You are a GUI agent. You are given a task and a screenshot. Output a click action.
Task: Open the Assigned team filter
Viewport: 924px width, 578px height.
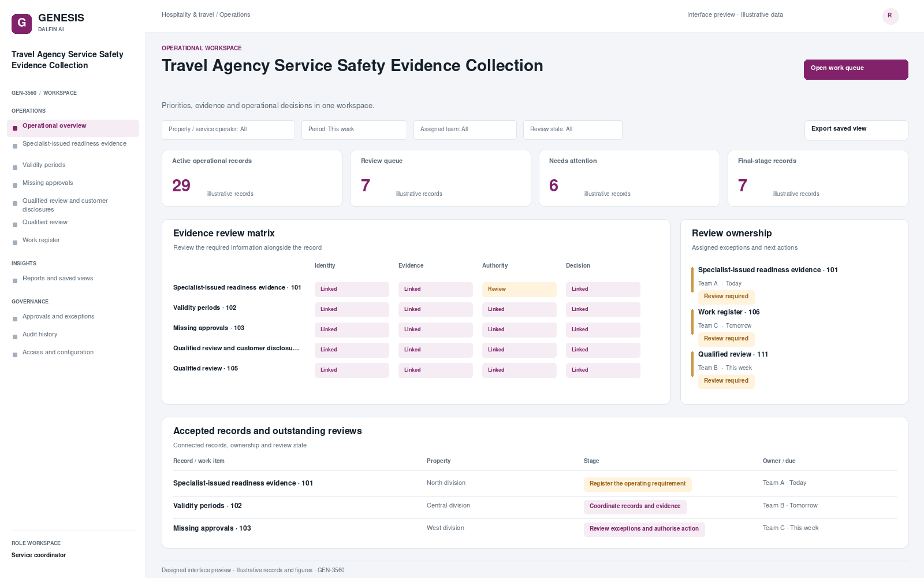pos(465,130)
